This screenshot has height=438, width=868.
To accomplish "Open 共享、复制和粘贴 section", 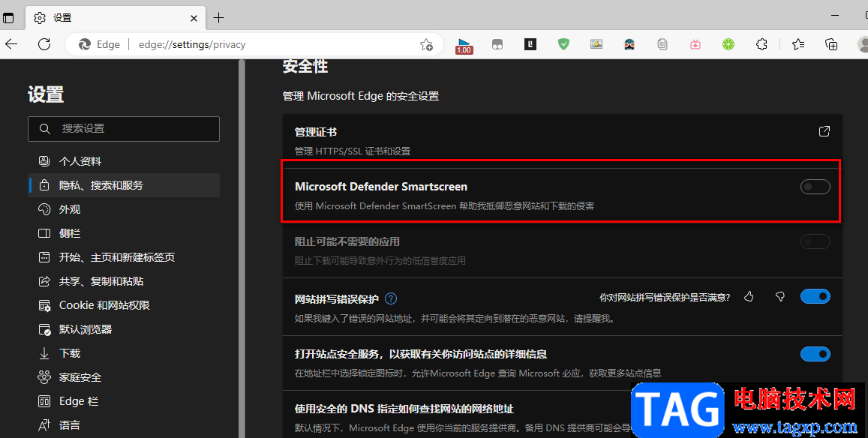I will coord(124,281).
